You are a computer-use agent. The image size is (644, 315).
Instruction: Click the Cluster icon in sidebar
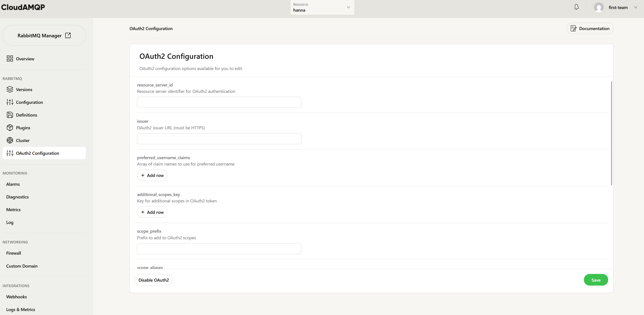click(10, 140)
